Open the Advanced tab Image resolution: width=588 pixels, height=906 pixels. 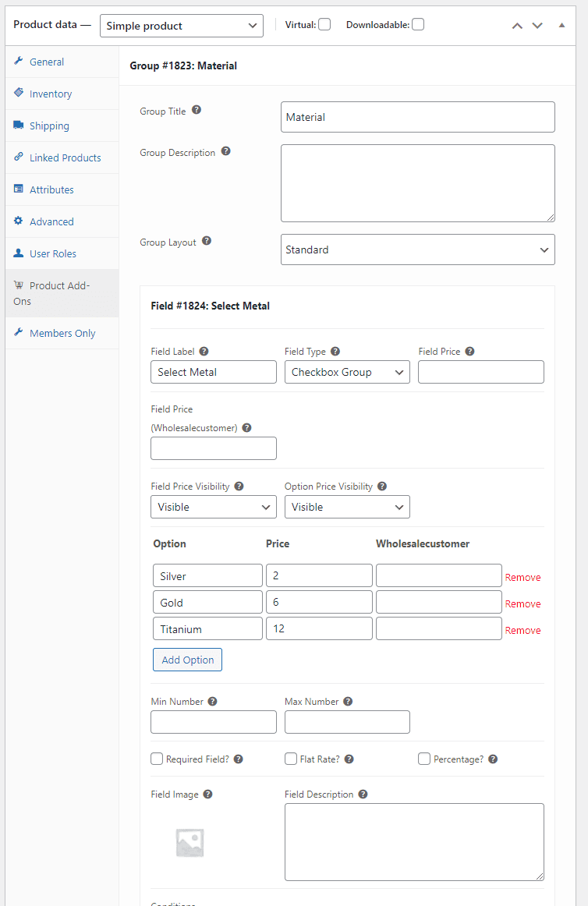[x=62, y=221]
